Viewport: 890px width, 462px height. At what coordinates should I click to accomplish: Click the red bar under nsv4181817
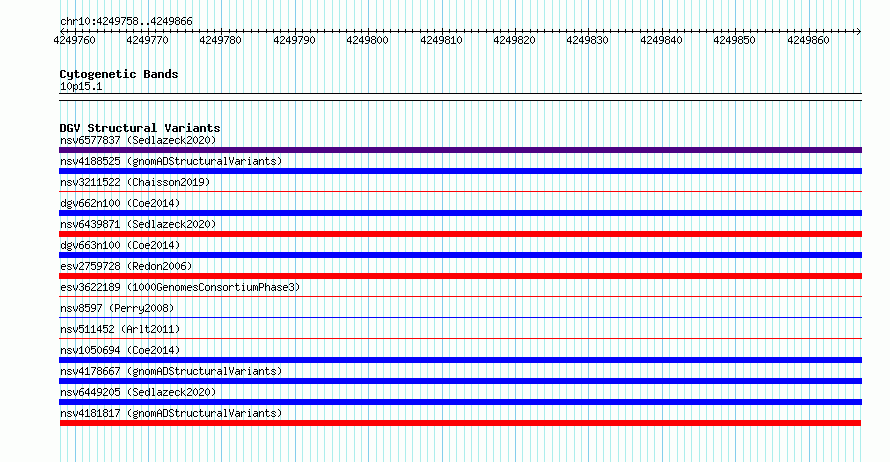point(460,423)
